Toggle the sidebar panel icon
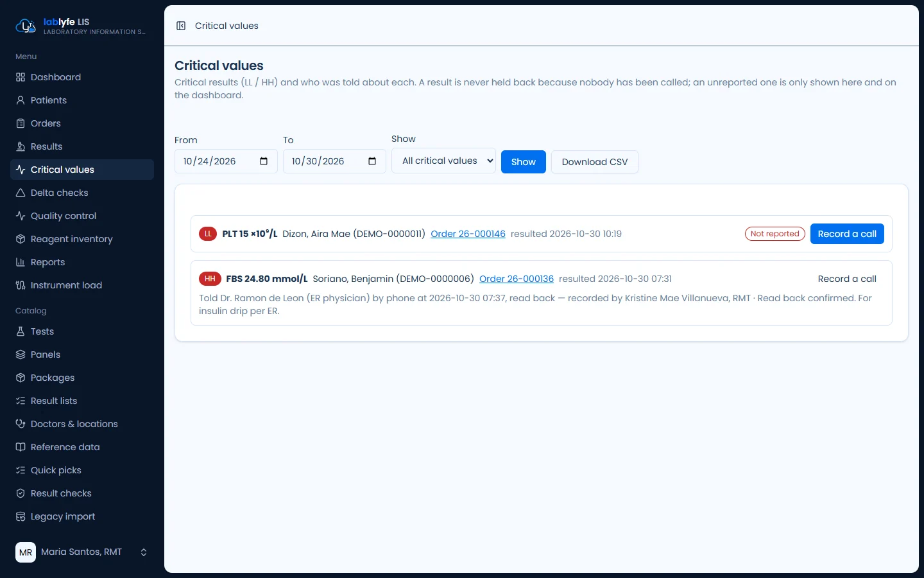Viewport: 924px width, 578px height. coord(181,26)
